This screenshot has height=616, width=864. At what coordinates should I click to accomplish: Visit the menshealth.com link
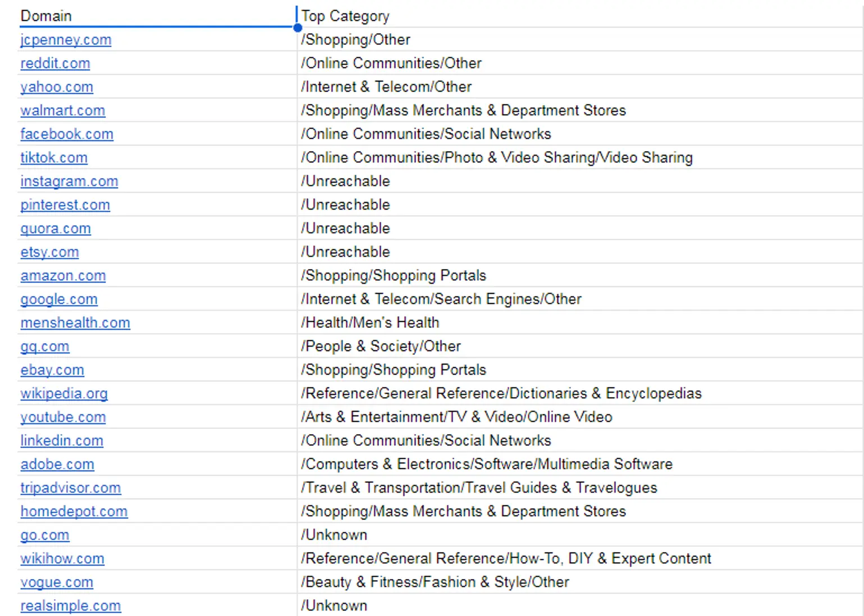tap(75, 323)
